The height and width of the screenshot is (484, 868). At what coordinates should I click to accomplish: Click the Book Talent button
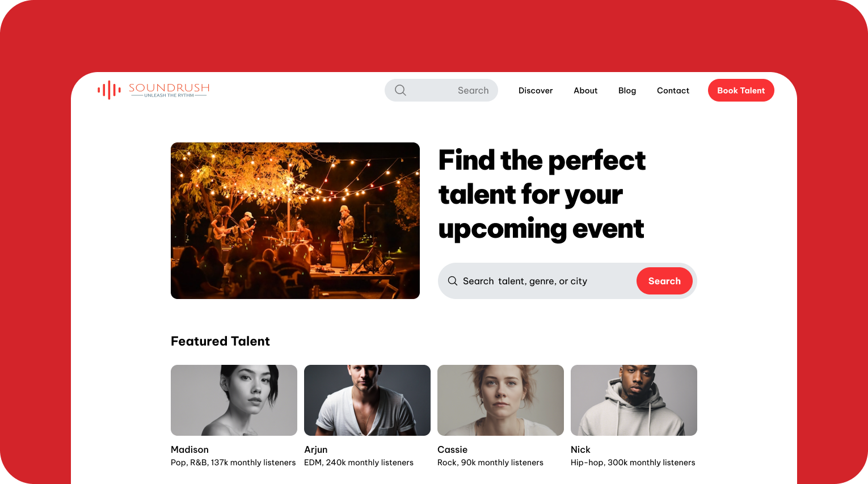(x=741, y=90)
